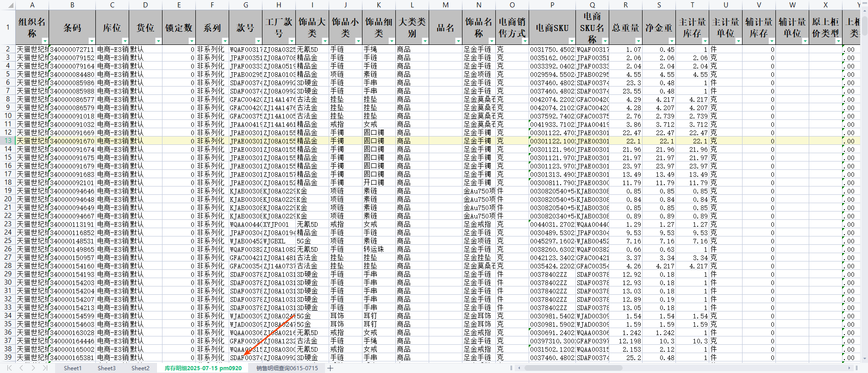Open the 销售明细查询0615-0715 sheet tab
Viewport: 868px width, 373px height.
click(287, 368)
